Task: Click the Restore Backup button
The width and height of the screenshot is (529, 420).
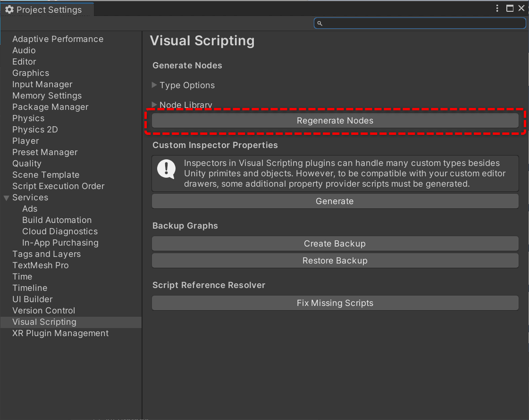Action: point(335,261)
